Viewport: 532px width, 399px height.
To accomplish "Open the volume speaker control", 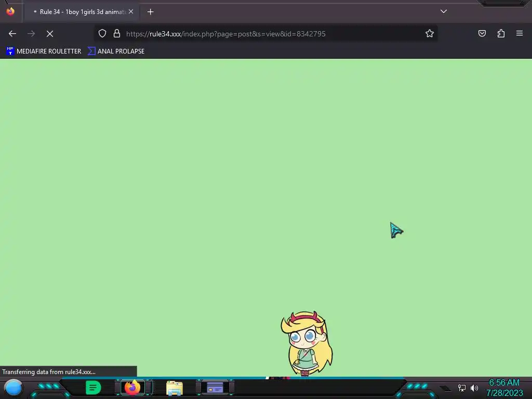I will tap(474, 388).
